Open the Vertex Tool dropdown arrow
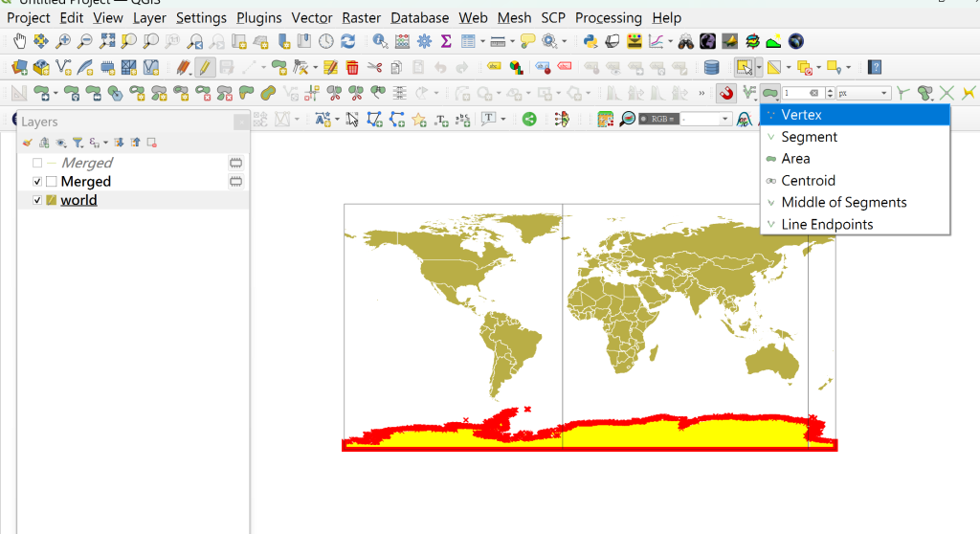Viewport: 980px width, 534px height. click(x=315, y=67)
